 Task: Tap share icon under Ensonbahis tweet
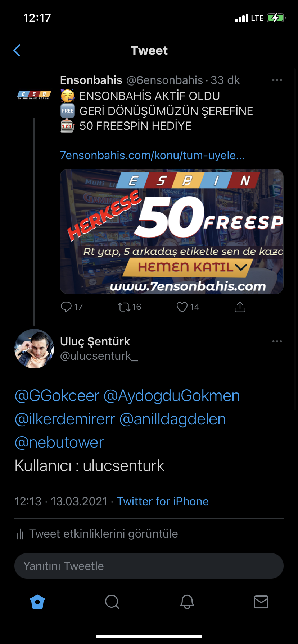240,307
